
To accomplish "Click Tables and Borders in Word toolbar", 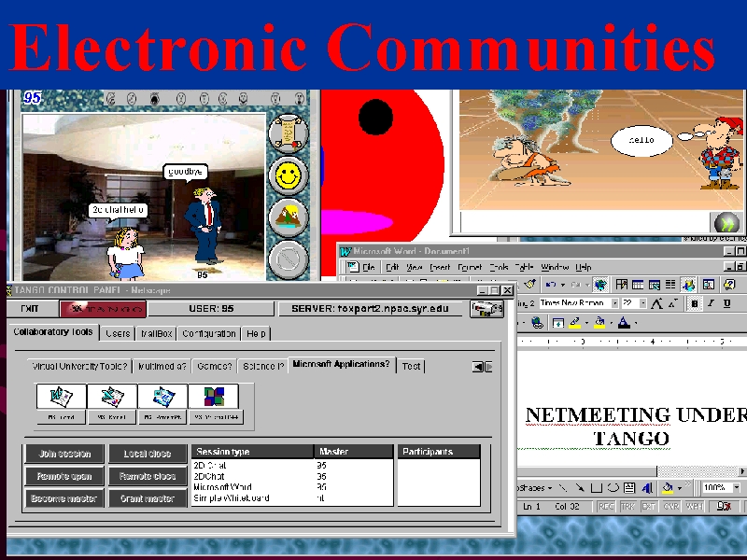I will 621,285.
